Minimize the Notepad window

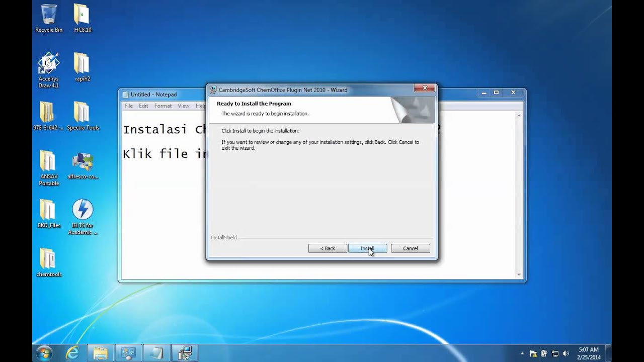coord(484,93)
